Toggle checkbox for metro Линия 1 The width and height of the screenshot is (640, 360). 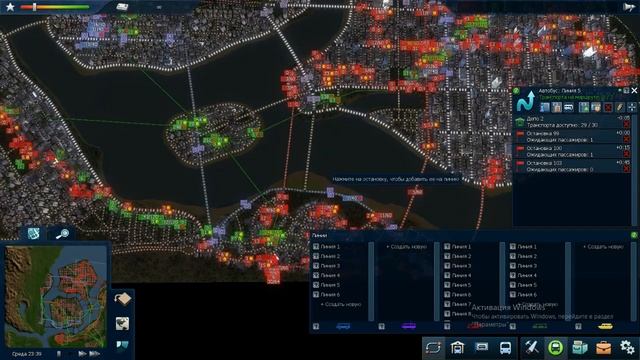click(x=513, y=247)
